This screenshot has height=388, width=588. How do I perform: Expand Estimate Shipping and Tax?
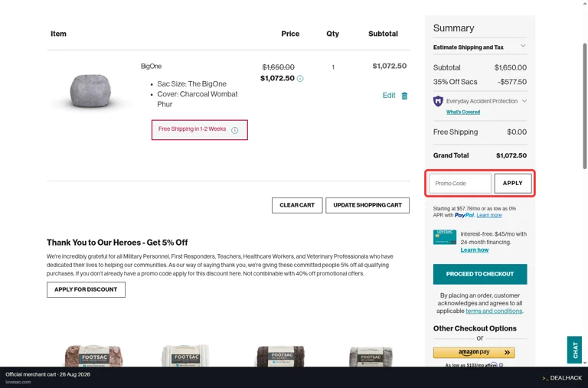(x=480, y=47)
